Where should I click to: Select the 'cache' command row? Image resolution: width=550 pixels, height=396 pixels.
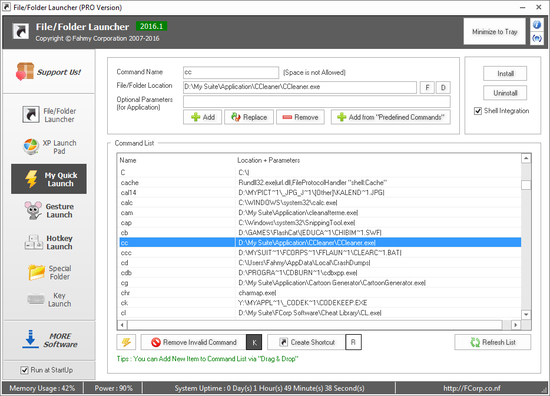tap(320, 182)
